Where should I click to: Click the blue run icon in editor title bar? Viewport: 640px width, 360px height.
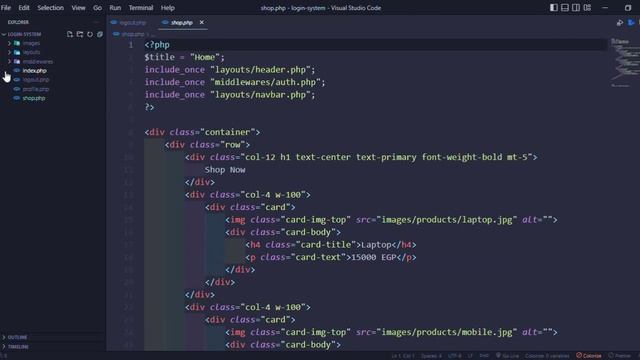tap(631, 23)
